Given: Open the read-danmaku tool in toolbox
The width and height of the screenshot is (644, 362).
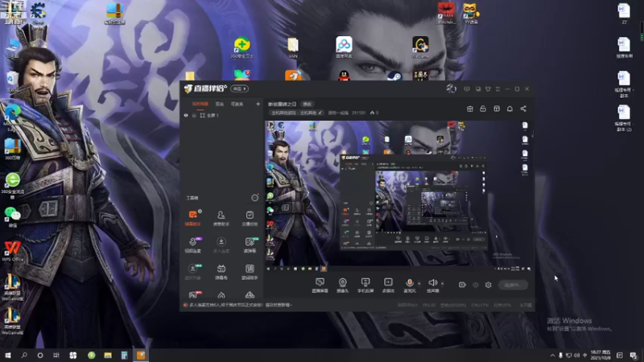Looking at the screenshot, I should [250, 245].
